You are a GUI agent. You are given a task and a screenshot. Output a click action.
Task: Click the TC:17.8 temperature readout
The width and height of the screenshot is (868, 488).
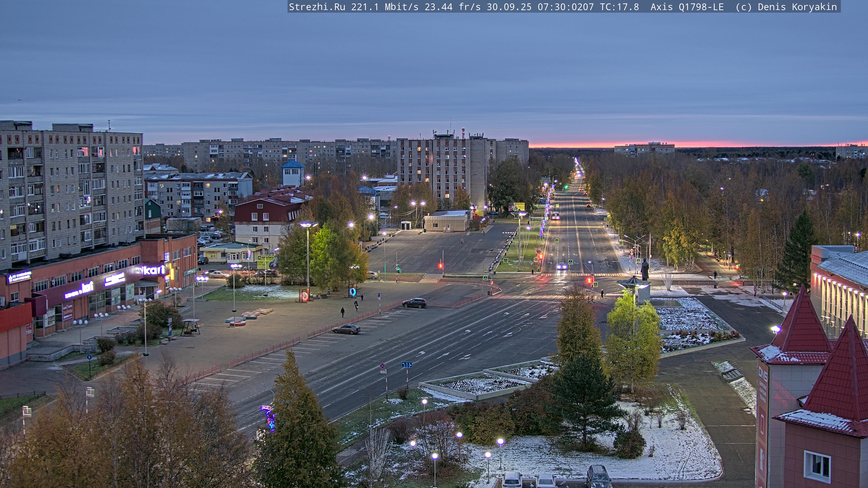tap(619, 7)
